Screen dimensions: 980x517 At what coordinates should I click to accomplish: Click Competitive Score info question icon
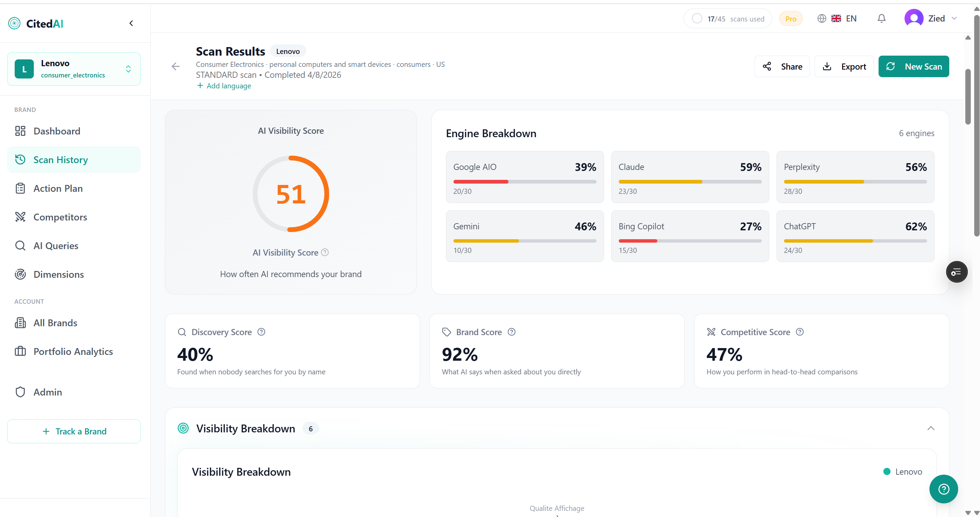click(800, 332)
